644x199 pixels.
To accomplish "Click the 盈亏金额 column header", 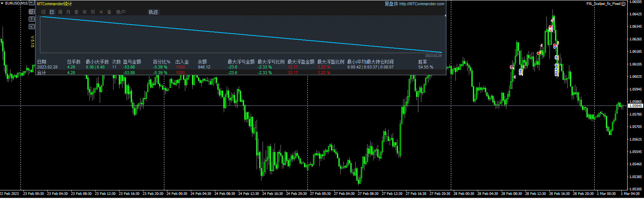I will click(132, 62).
